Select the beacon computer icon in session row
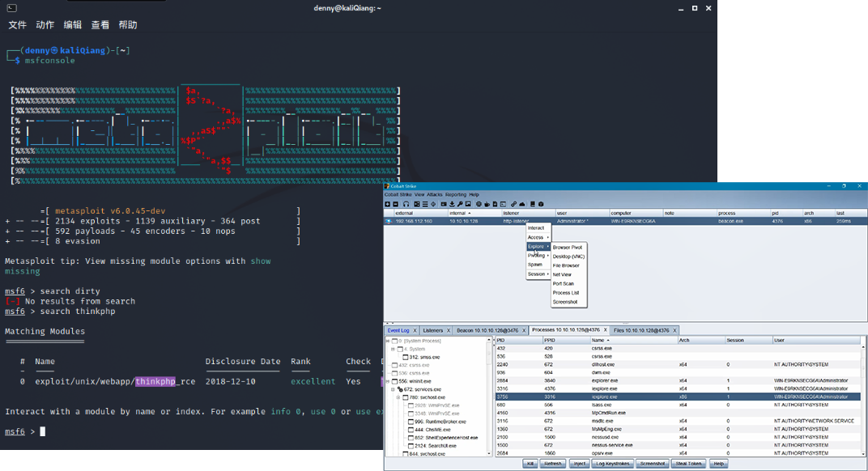Image resolution: width=868 pixels, height=471 pixels. click(x=389, y=221)
